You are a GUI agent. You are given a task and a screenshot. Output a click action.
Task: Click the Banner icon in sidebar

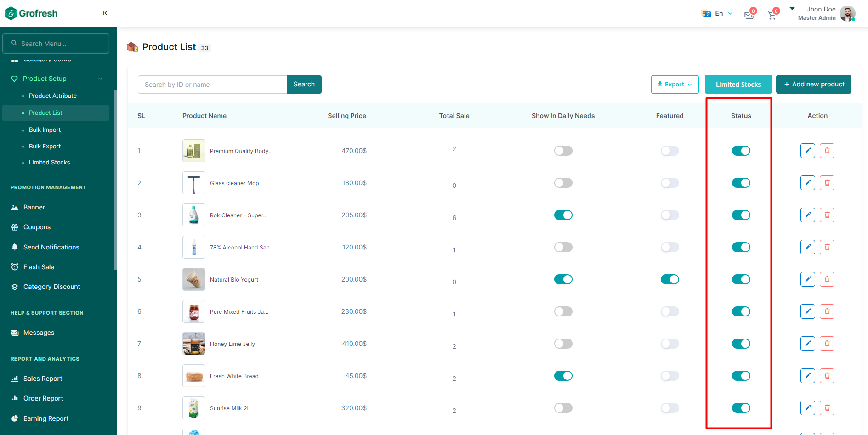pyautogui.click(x=15, y=207)
